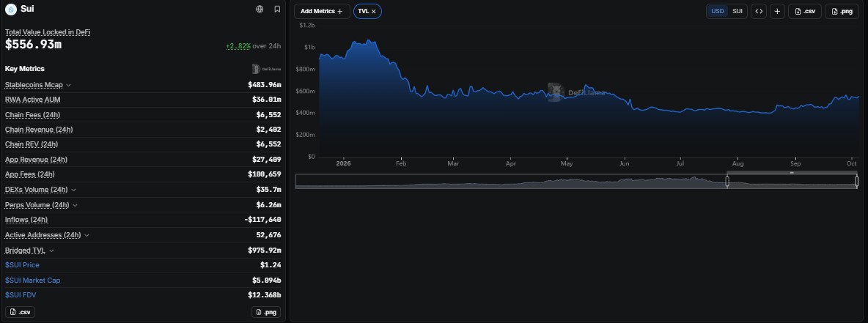Image resolution: width=868 pixels, height=323 pixels.
Task: Click the Jun label on chart axis
Action: [x=625, y=164]
